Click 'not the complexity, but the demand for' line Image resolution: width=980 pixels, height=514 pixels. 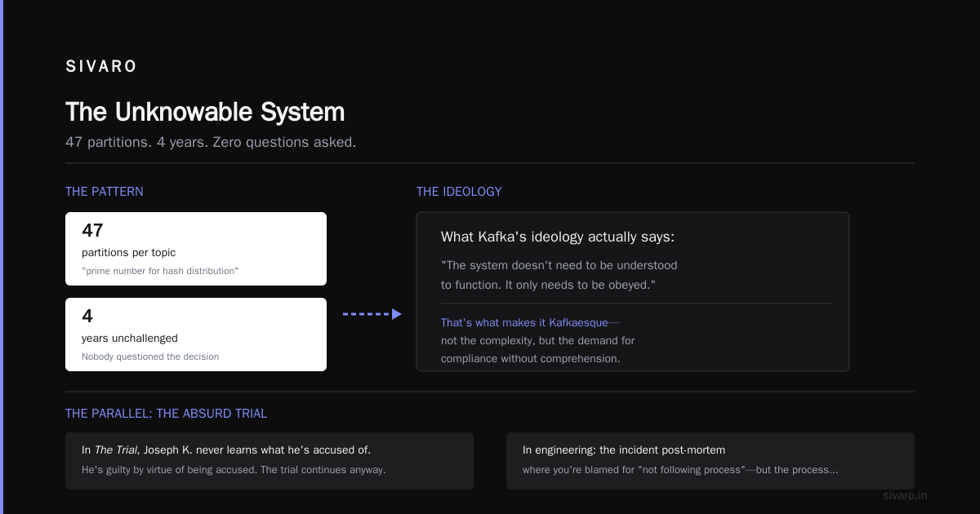(x=537, y=340)
